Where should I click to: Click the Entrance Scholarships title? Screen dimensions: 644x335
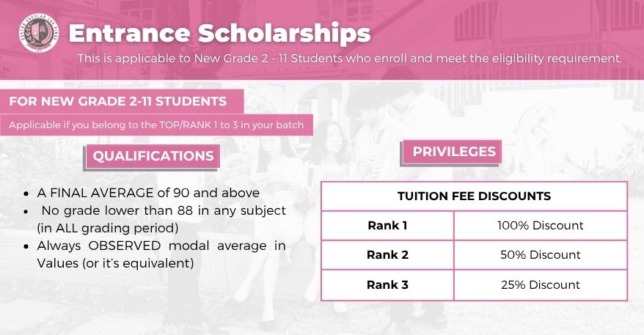point(219,34)
